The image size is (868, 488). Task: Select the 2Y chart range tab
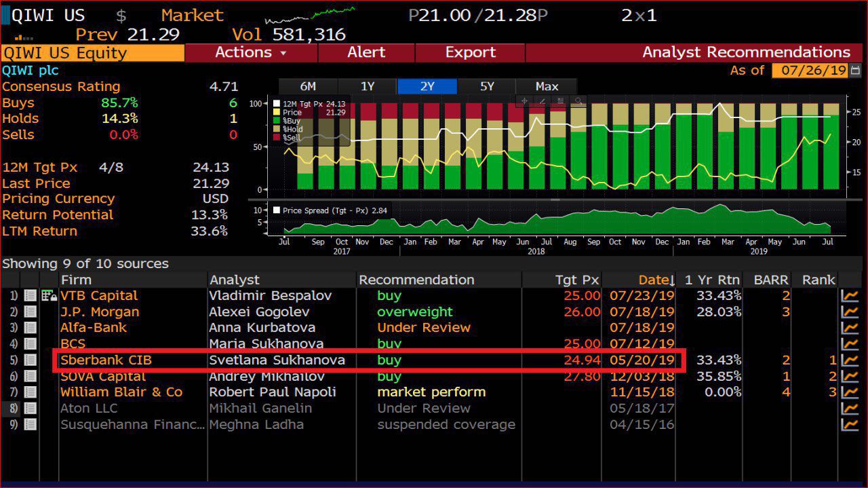tap(427, 86)
